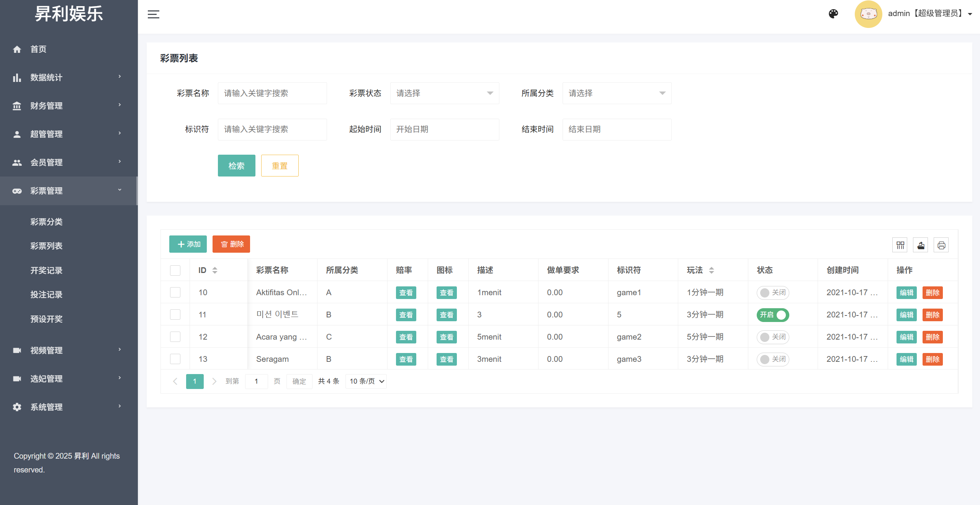Change the 10 条/页 page size selector
980x505 pixels.
(366, 381)
